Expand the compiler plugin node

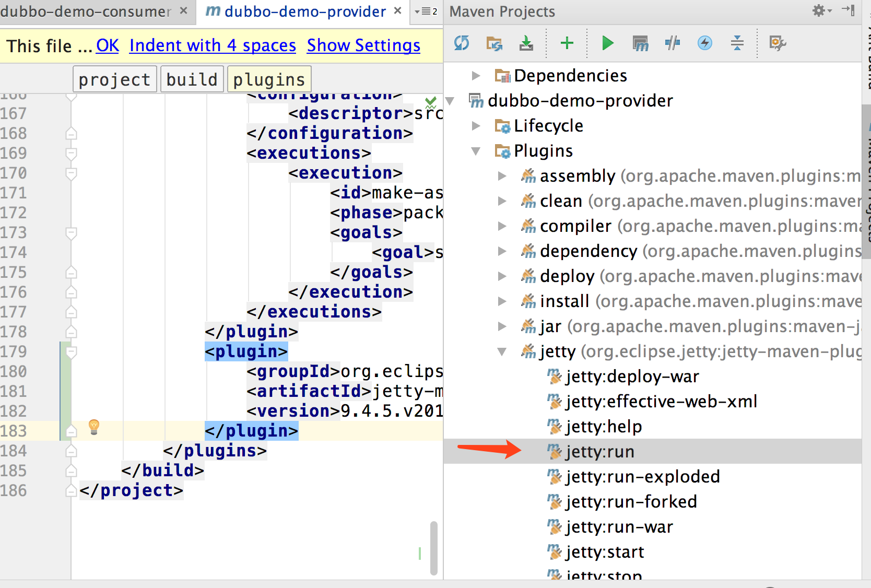(x=502, y=226)
